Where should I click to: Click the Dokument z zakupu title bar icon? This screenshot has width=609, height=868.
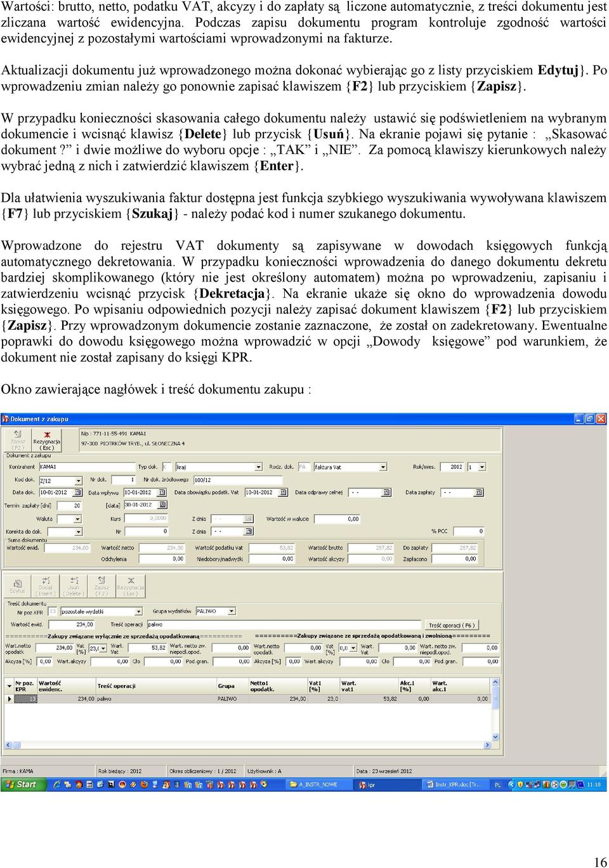6,418
